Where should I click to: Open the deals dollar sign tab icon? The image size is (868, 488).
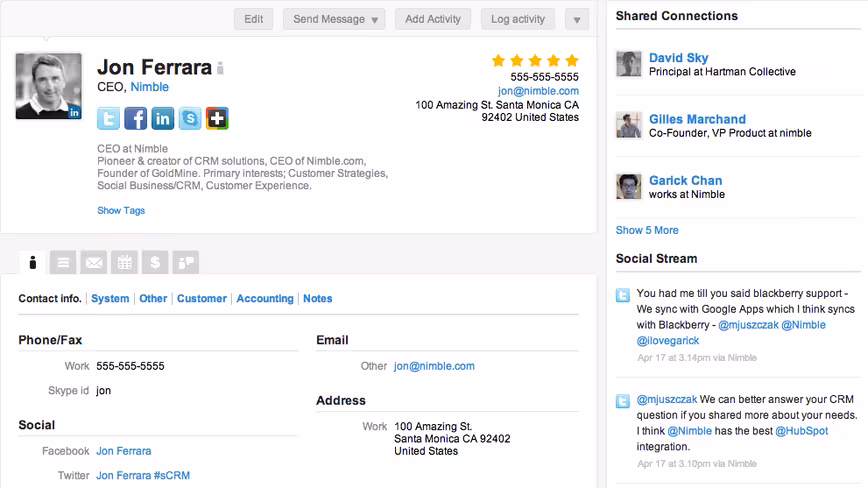[x=155, y=262]
